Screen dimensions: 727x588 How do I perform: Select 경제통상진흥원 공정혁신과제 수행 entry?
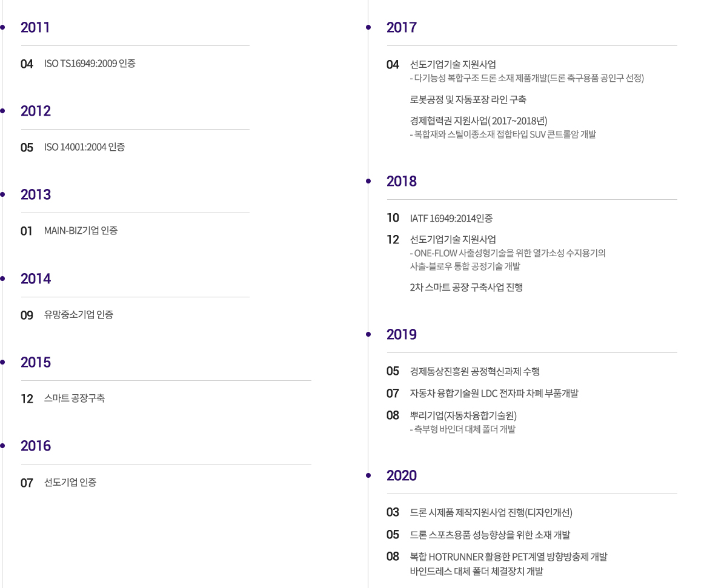pos(475,371)
